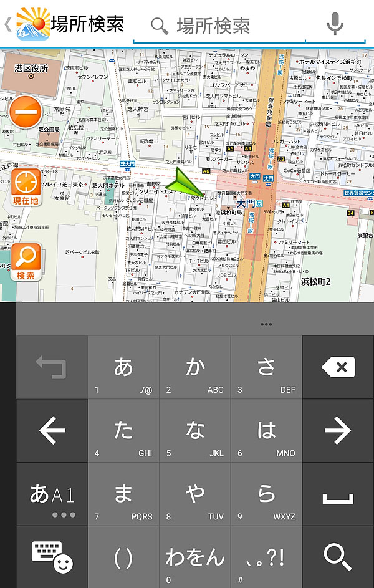Tap the 現在地 current location button
374x588 pixels.
pos(26,187)
